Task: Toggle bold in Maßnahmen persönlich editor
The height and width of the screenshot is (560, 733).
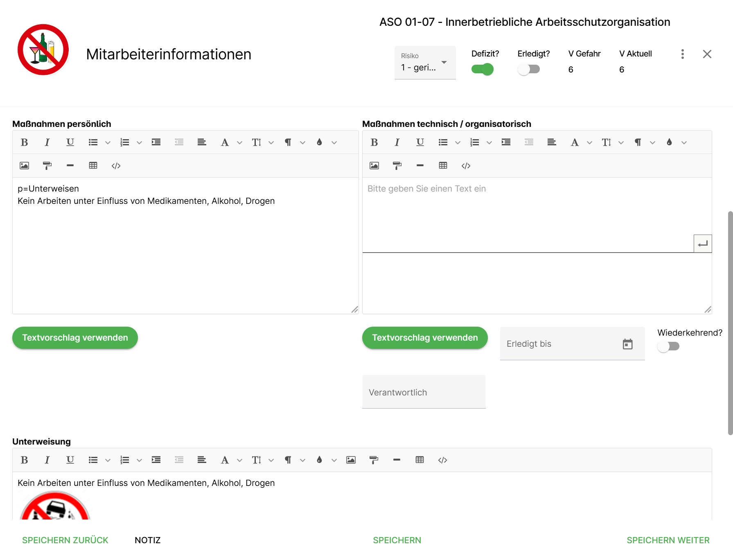Action: [25, 142]
